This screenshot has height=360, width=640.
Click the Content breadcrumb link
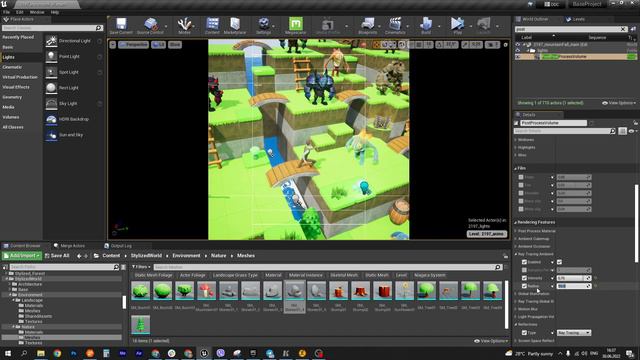(111, 256)
